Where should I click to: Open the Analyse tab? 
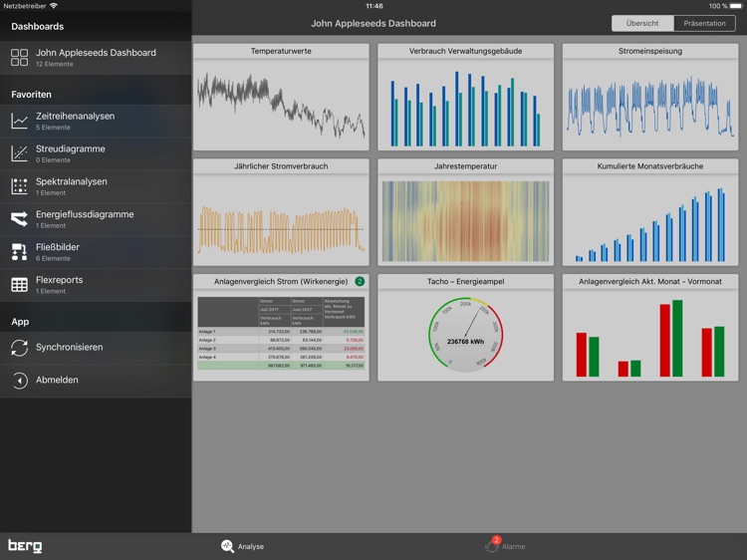tap(242, 546)
